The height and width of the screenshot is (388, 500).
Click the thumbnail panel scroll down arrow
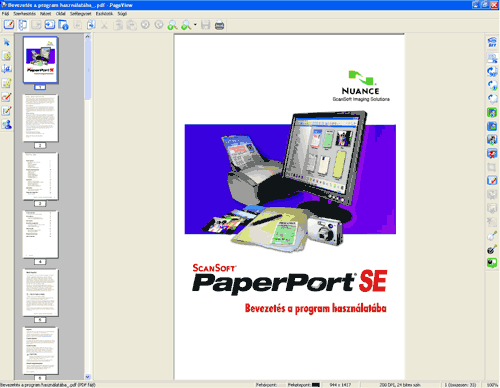(88, 377)
